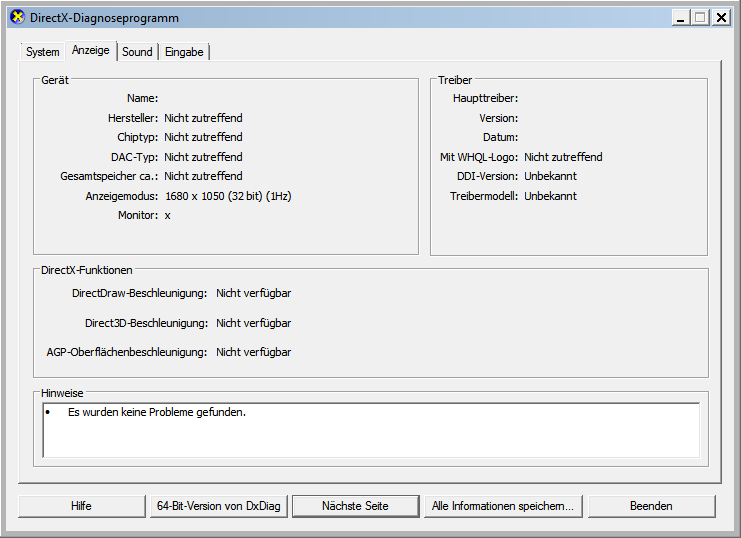Click DAC-Typ value 'Nicht zutreffend'
741x538 pixels.
203,157
